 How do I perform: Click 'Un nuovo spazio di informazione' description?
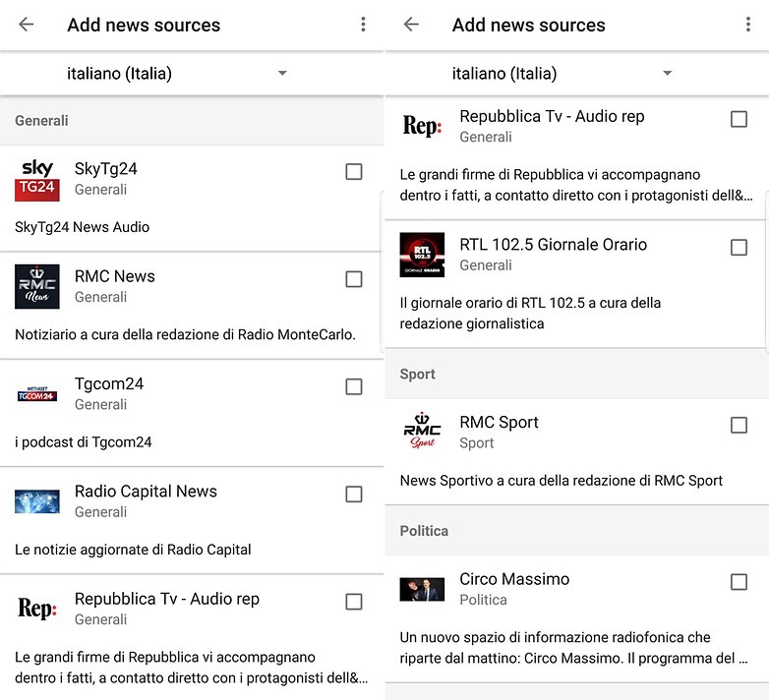(x=574, y=648)
